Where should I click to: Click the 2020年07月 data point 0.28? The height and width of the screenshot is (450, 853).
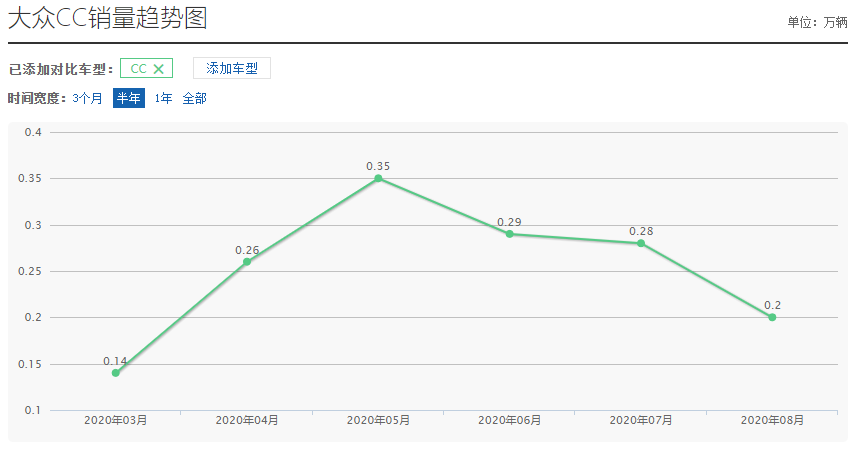[641, 243]
